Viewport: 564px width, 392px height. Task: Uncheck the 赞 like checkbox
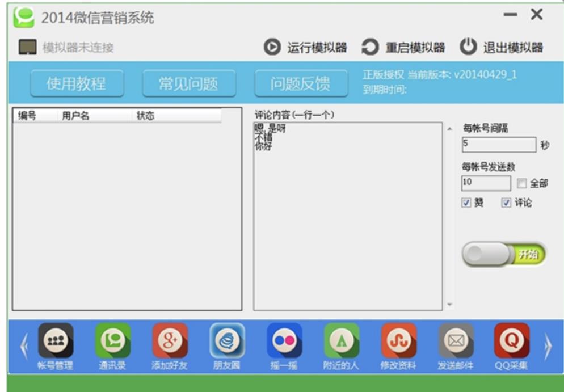click(466, 203)
